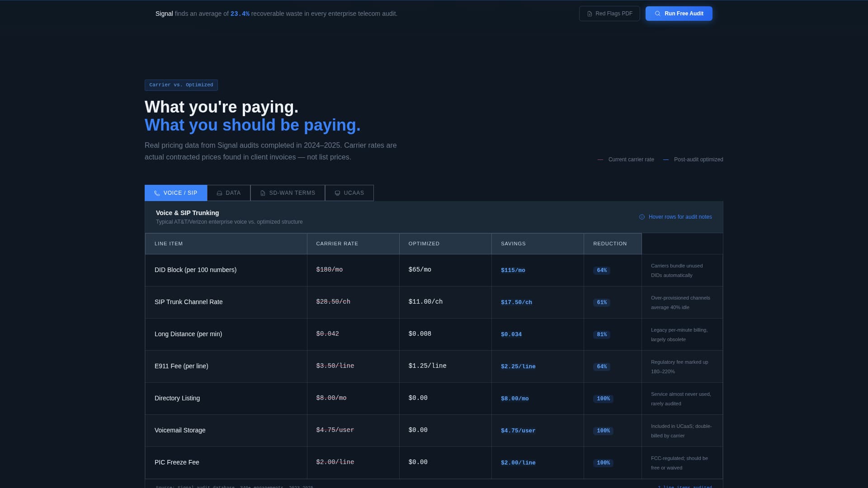This screenshot has height=488, width=868.
Task: Toggle the Carrier vs. Optimized badge
Action: [x=181, y=85]
